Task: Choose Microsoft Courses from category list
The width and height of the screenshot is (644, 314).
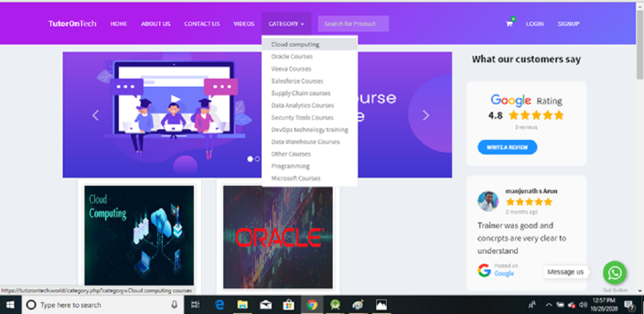Action: coord(309,178)
